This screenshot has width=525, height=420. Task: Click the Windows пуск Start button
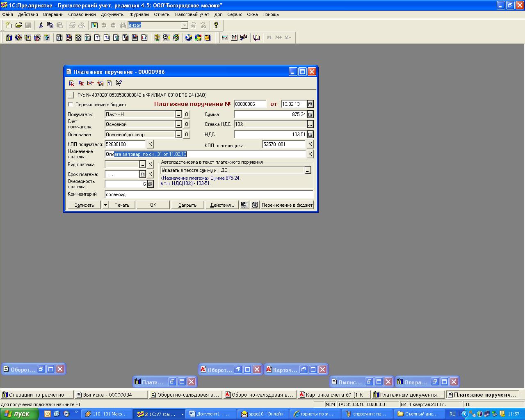tap(19, 414)
